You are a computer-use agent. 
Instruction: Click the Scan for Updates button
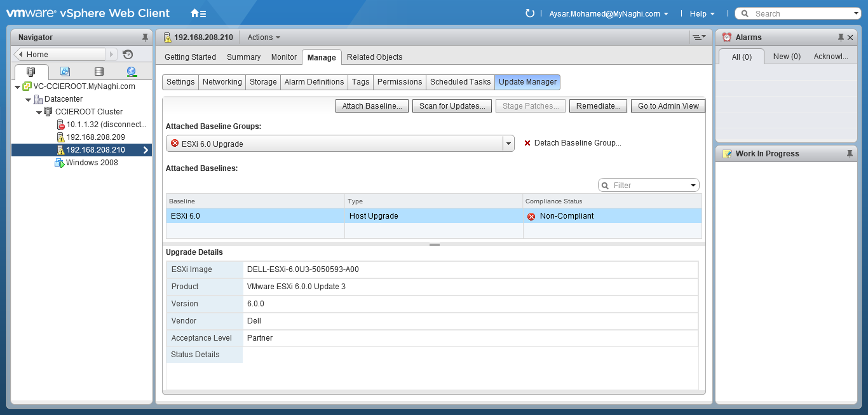(452, 106)
